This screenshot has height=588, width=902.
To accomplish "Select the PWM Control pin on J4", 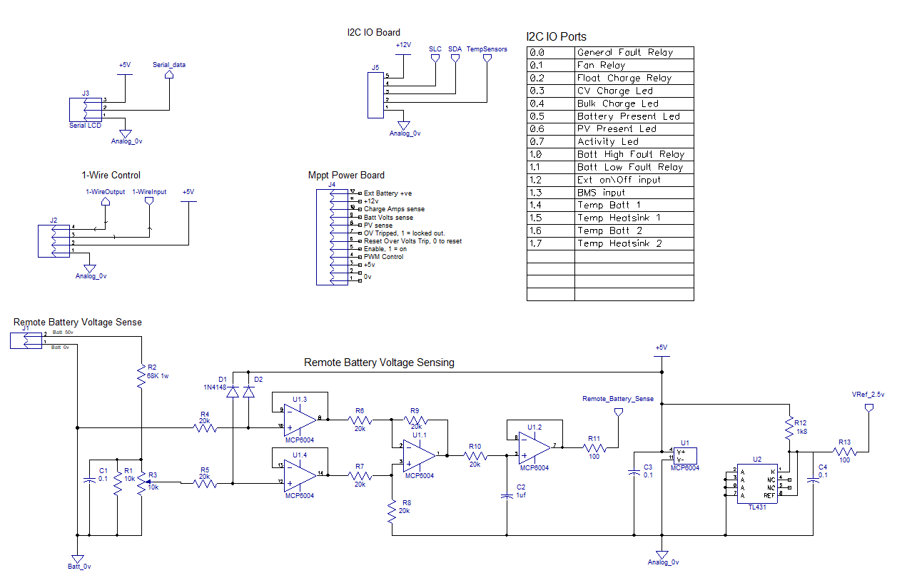I will pos(383,256).
